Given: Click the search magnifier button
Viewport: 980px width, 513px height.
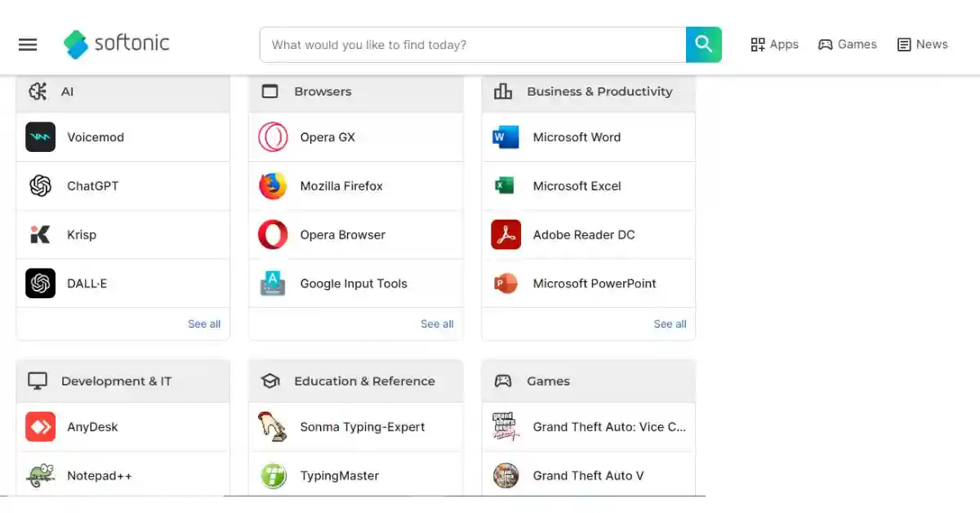Looking at the screenshot, I should click(704, 44).
